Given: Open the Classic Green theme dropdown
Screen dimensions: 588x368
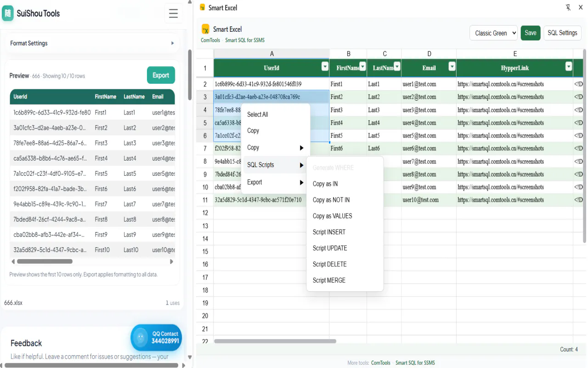Looking at the screenshot, I should point(493,33).
